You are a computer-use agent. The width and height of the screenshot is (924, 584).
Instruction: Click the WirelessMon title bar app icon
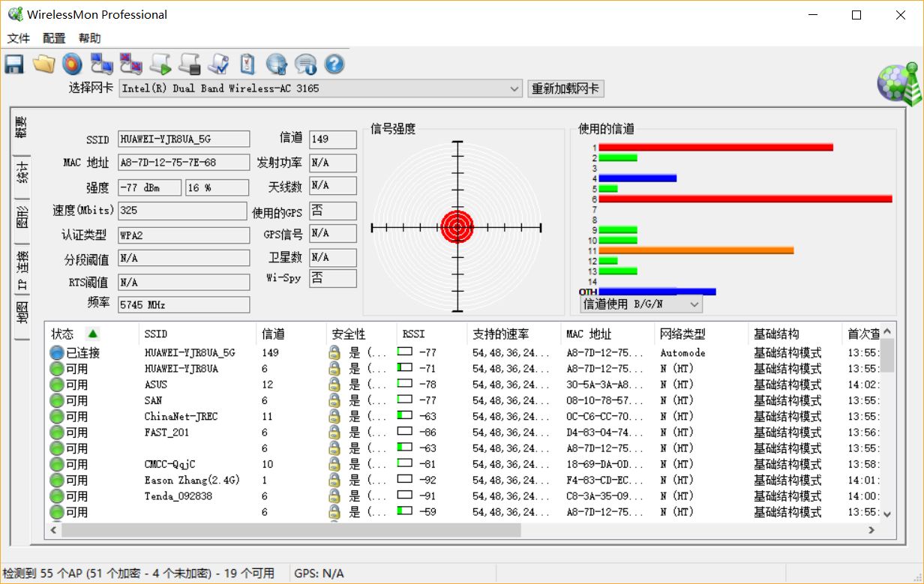tap(15, 14)
